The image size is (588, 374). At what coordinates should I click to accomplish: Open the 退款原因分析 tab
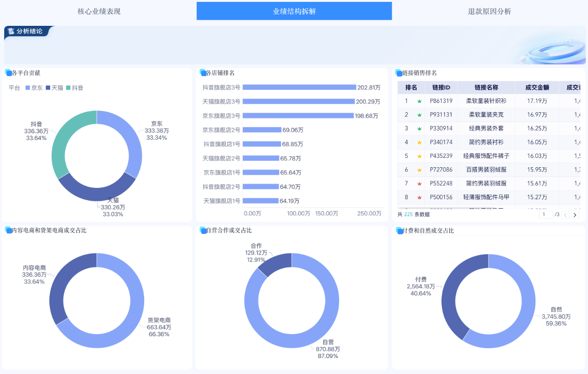pyautogui.click(x=488, y=11)
